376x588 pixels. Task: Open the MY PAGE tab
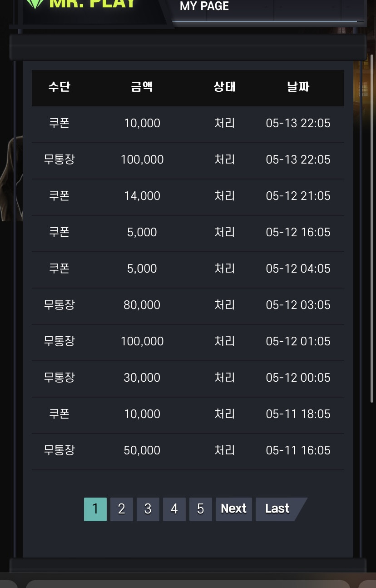coord(204,6)
